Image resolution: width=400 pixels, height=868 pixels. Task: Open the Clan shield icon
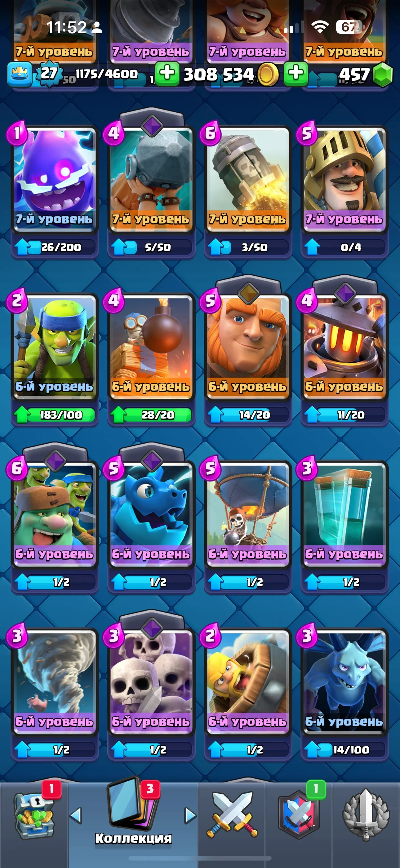299,816
